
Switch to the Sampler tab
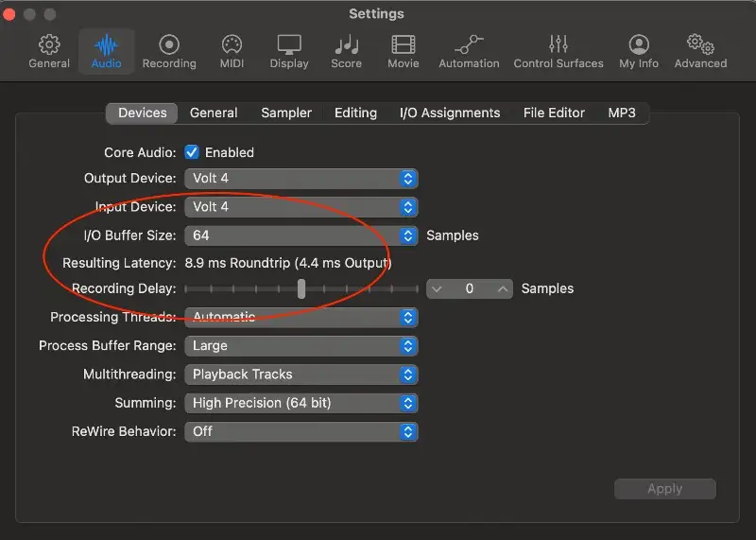[286, 113]
